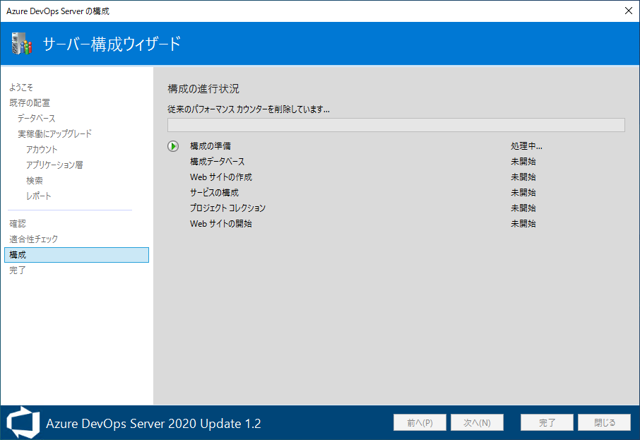Select アプリケーション層 in sidebar
The width and height of the screenshot is (640, 440).
point(54,165)
